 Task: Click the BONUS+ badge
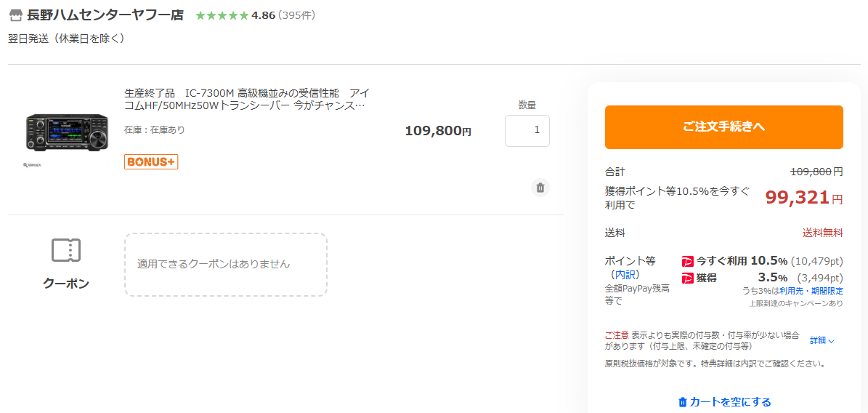[x=151, y=161]
